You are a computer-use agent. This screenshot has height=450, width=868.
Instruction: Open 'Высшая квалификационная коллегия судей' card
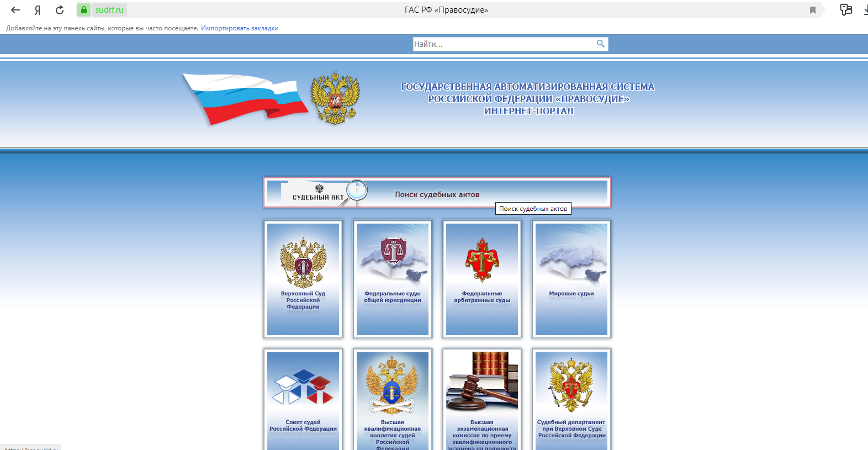pos(393,400)
